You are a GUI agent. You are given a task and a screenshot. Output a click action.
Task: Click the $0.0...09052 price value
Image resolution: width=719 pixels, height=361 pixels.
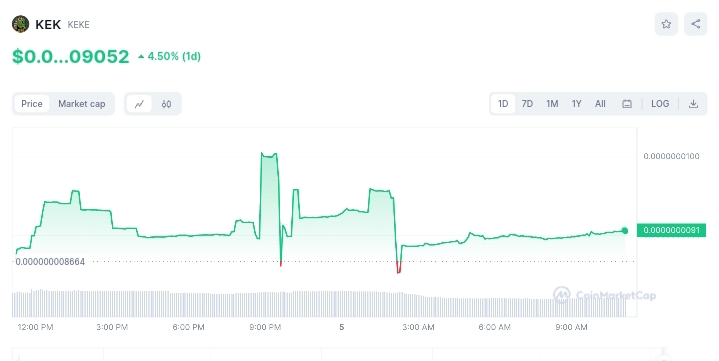tap(71, 56)
